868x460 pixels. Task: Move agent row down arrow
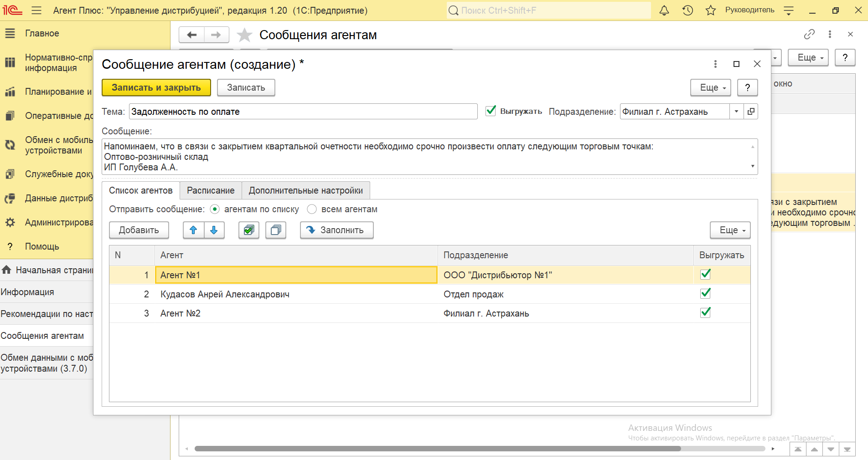click(x=214, y=230)
